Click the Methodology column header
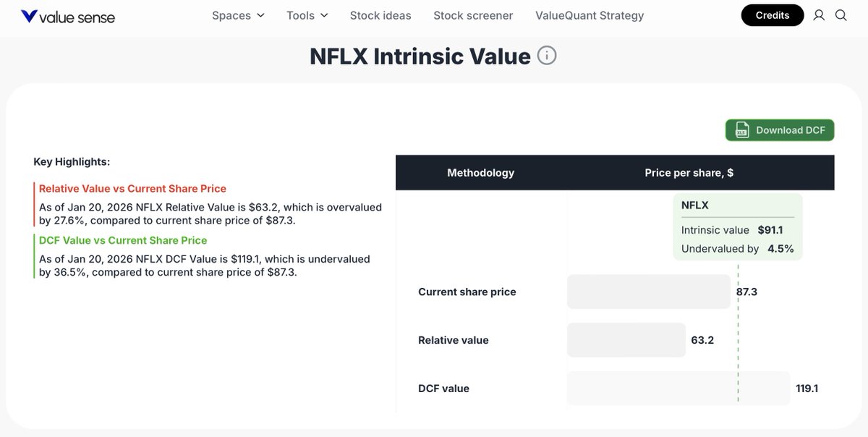This screenshot has width=868, height=437. pos(481,173)
